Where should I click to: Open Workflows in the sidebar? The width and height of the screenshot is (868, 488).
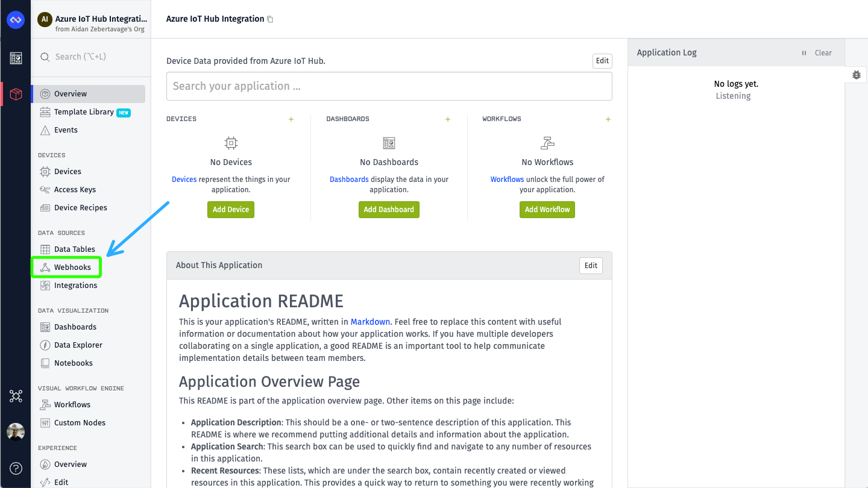72,405
